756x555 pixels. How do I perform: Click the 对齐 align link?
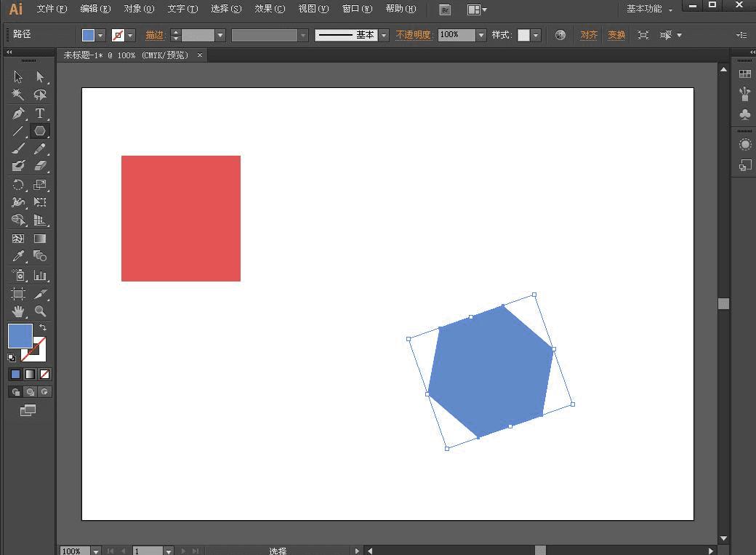(x=589, y=35)
